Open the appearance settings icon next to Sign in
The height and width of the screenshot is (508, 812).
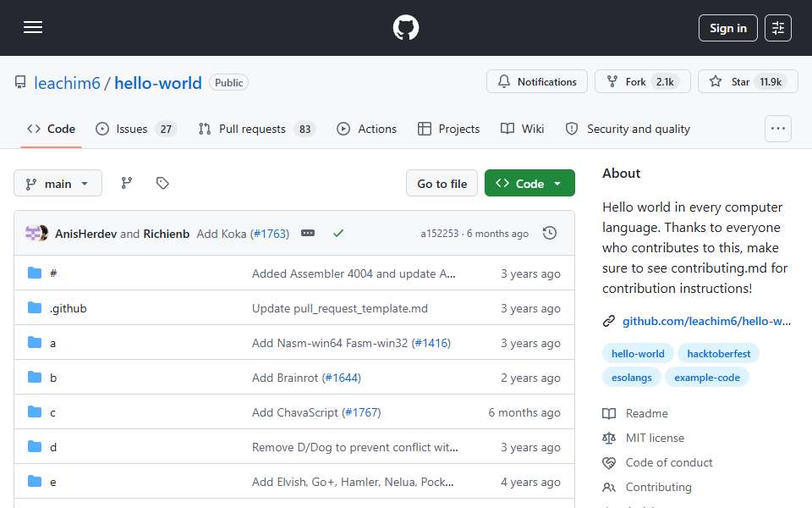pyautogui.click(x=778, y=28)
